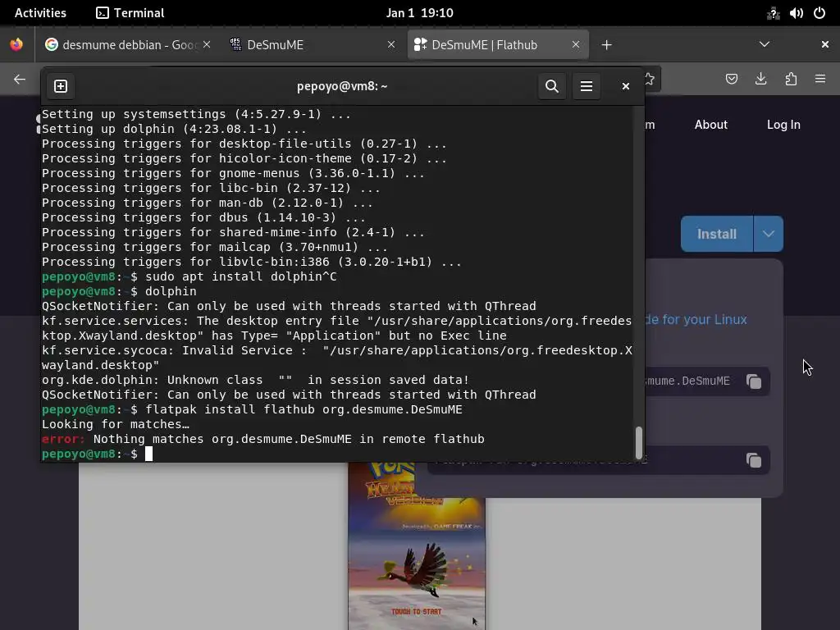Click the terminal vertical scrollbar handle
The height and width of the screenshot is (630, 840).
point(638,442)
